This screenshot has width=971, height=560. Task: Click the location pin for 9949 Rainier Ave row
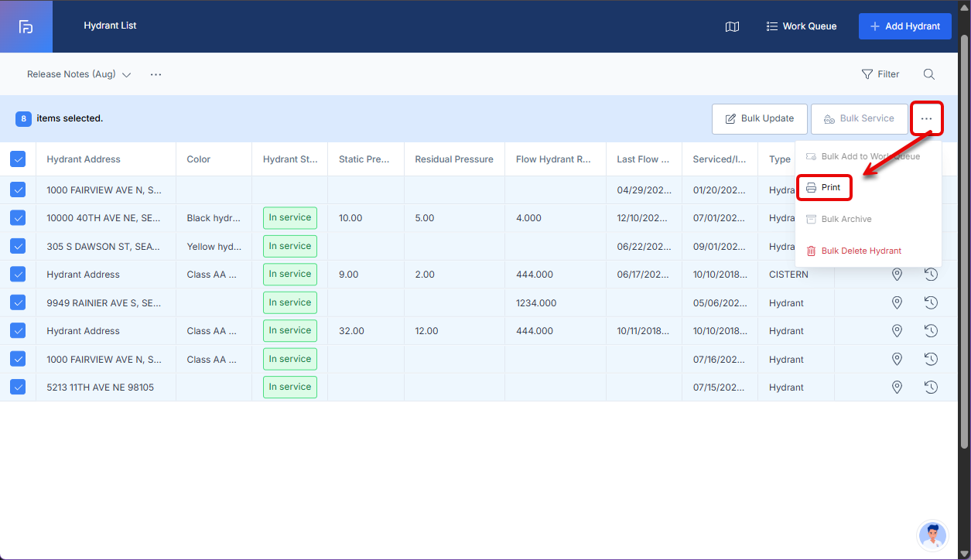point(897,302)
